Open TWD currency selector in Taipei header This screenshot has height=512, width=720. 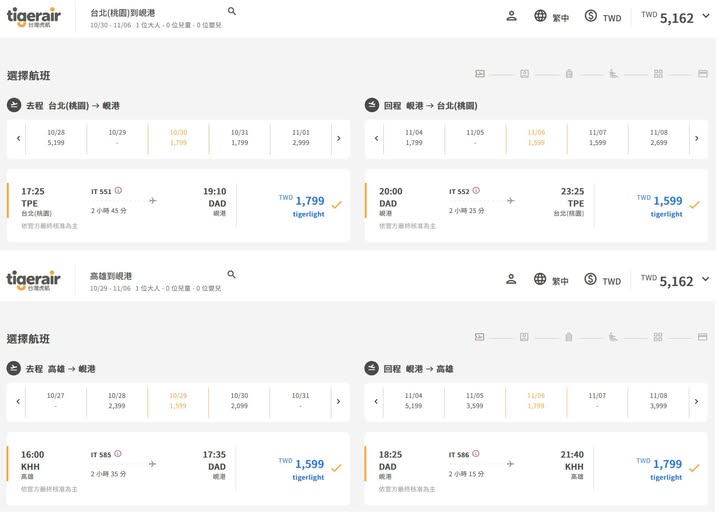point(603,17)
